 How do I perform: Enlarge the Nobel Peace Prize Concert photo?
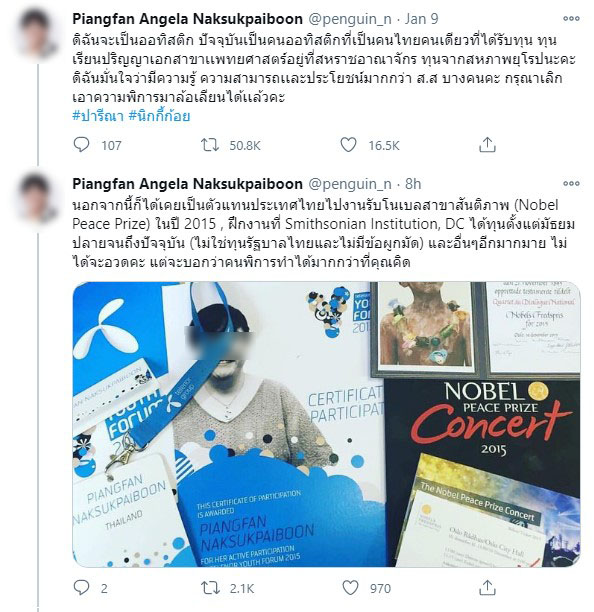click(x=326, y=424)
